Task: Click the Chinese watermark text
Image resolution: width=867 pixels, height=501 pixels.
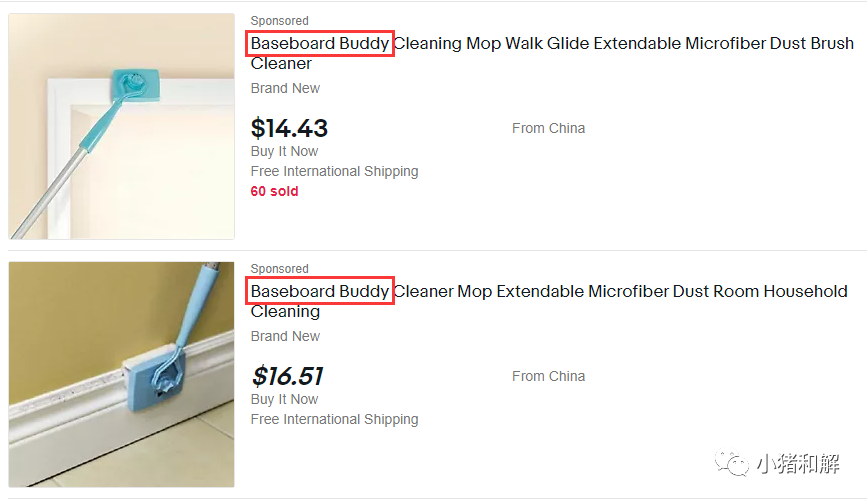Action: 798,463
